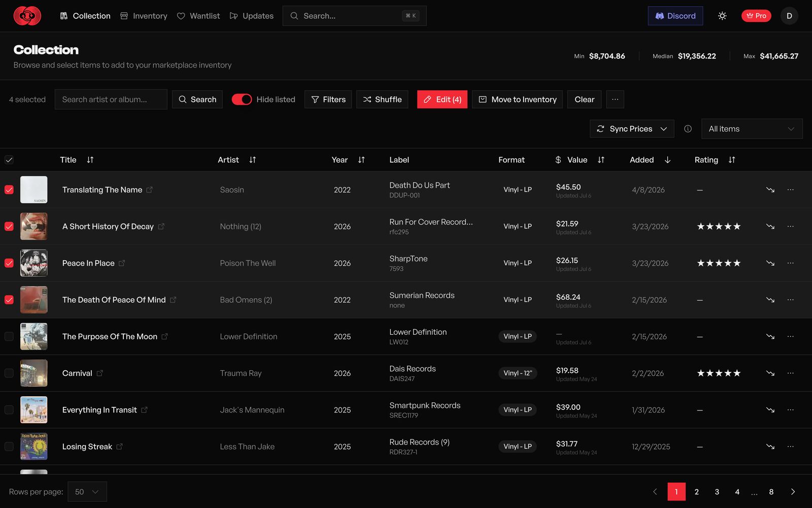Click price trend icon for Losing Streak
This screenshot has height=508, width=812.
tap(770, 447)
